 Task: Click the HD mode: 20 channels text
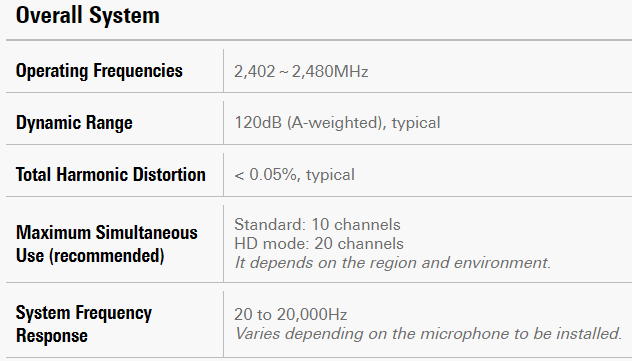(319, 244)
